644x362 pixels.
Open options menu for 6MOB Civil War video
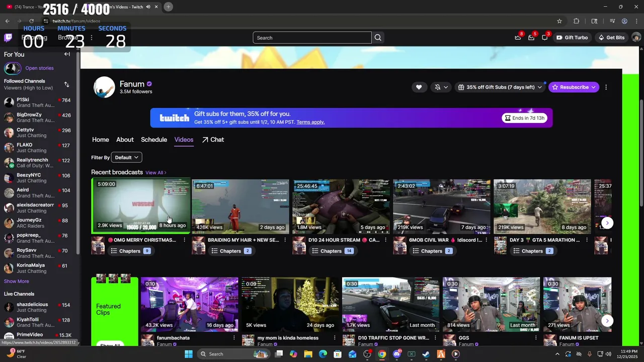[x=486, y=240]
